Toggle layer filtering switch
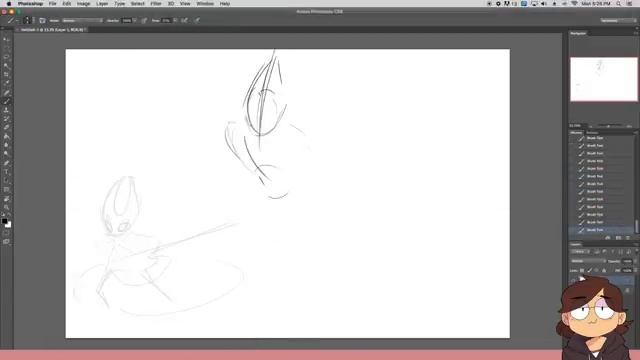This screenshot has width=640, height=360. [637, 251]
